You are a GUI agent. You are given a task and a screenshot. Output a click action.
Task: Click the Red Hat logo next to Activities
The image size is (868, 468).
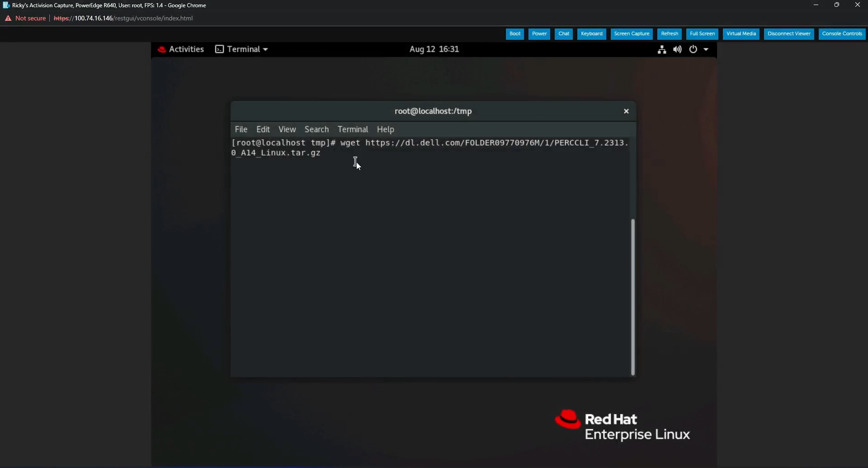click(163, 49)
